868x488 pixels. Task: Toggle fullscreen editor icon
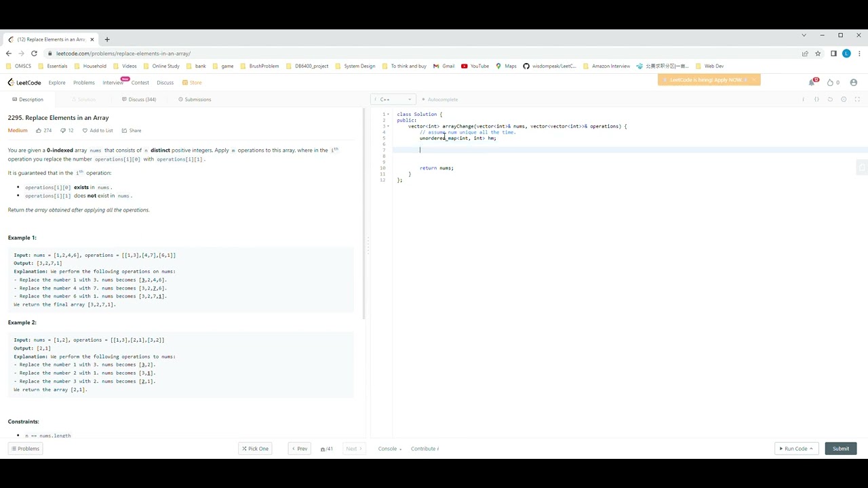(857, 100)
